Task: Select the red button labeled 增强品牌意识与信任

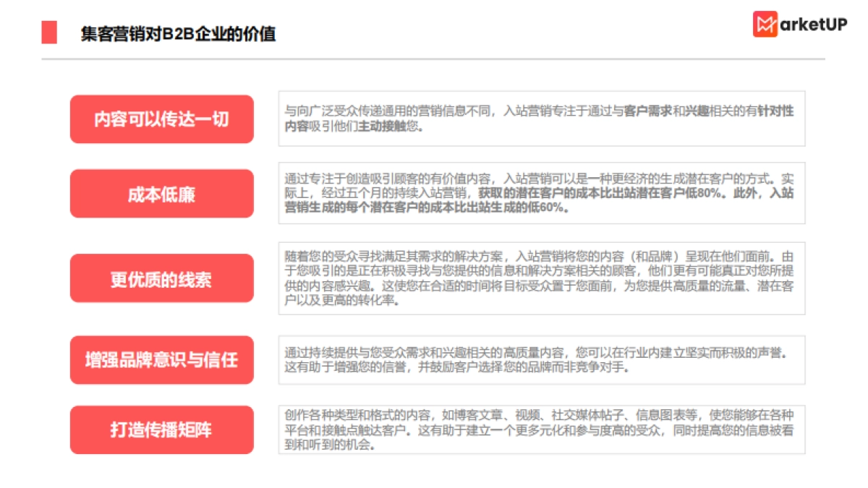Action: pos(161,359)
